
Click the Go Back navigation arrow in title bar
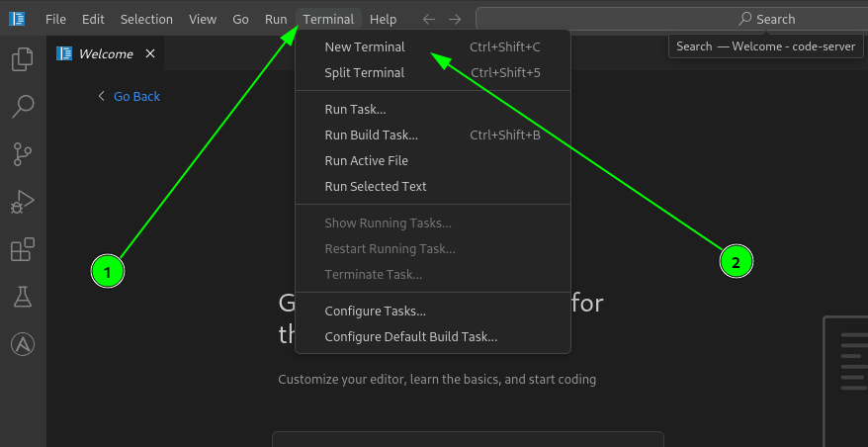pyautogui.click(x=429, y=20)
